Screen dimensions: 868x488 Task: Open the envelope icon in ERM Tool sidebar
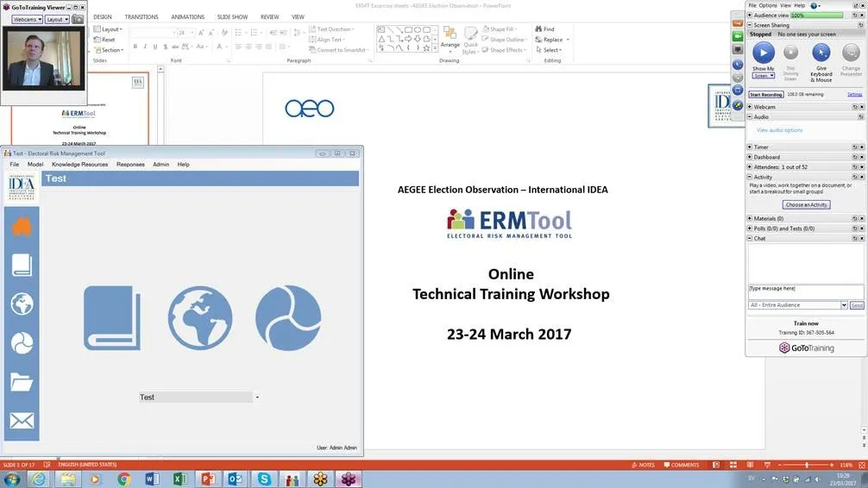pyautogui.click(x=22, y=421)
